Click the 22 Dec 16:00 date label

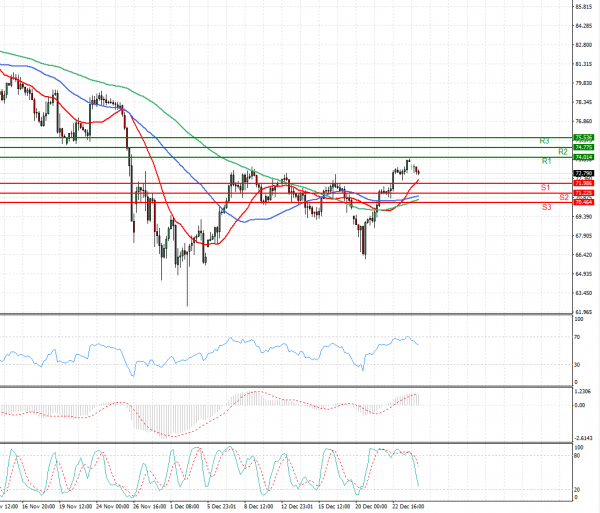pyautogui.click(x=408, y=507)
